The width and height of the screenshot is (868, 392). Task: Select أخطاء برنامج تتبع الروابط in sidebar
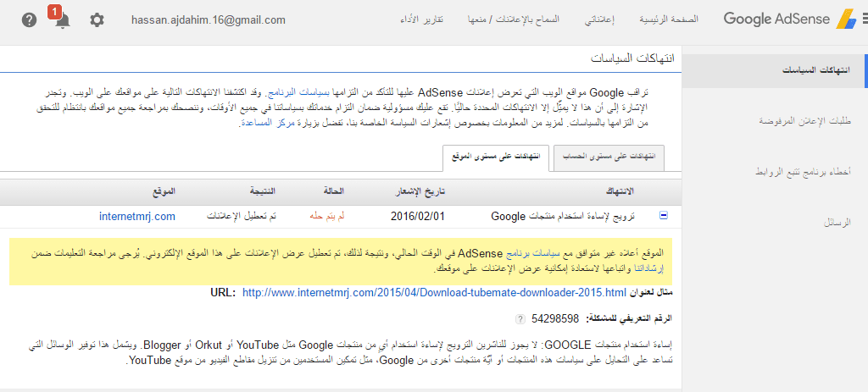804,171
